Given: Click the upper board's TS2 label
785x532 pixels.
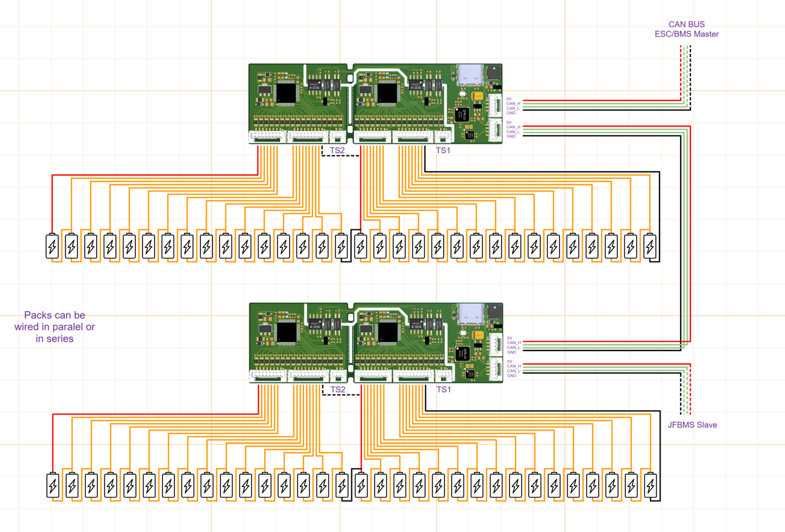Looking at the screenshot, I should point(337,151).
